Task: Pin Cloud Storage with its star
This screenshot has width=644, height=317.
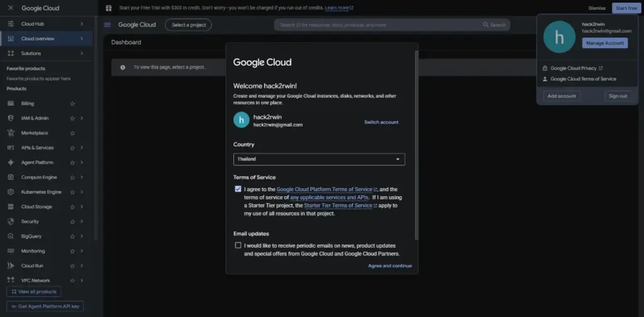Action: pos(72,207)
